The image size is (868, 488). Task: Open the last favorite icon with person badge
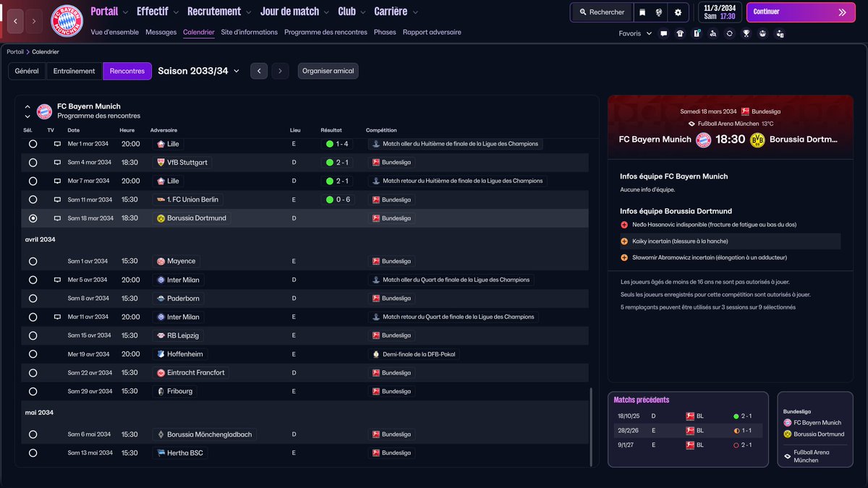tap(780, 33)
